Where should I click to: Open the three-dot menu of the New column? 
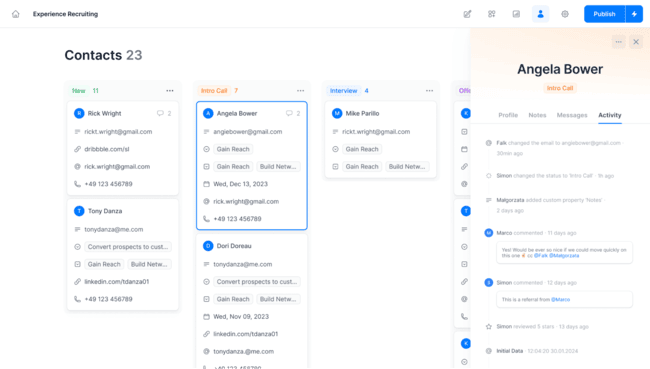tap(170, 91)
